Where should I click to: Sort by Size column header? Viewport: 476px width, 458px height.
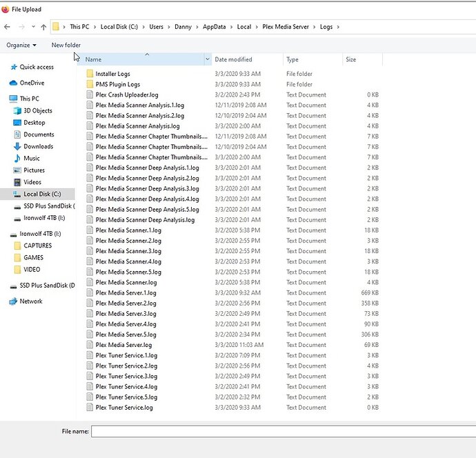coord(350,59)
